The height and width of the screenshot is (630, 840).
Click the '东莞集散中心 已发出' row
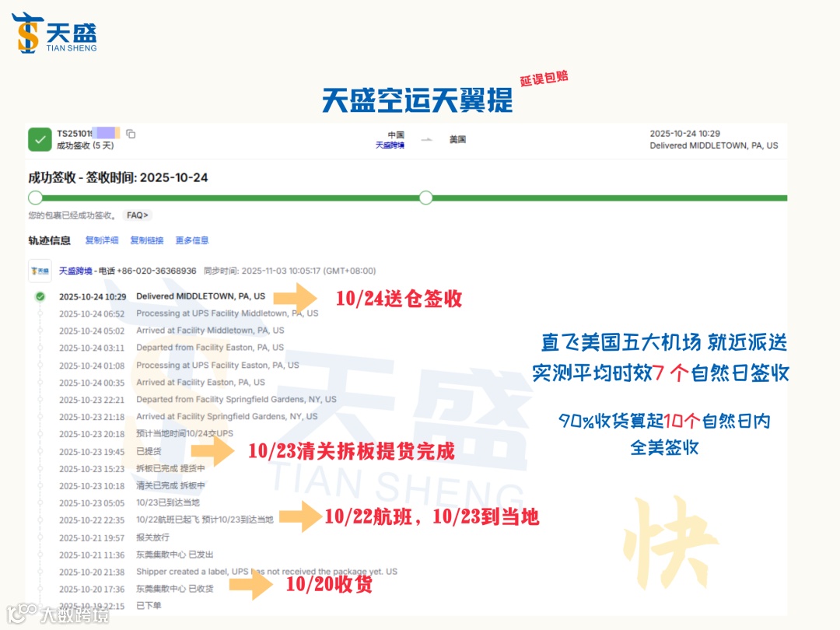pos(136,555)
